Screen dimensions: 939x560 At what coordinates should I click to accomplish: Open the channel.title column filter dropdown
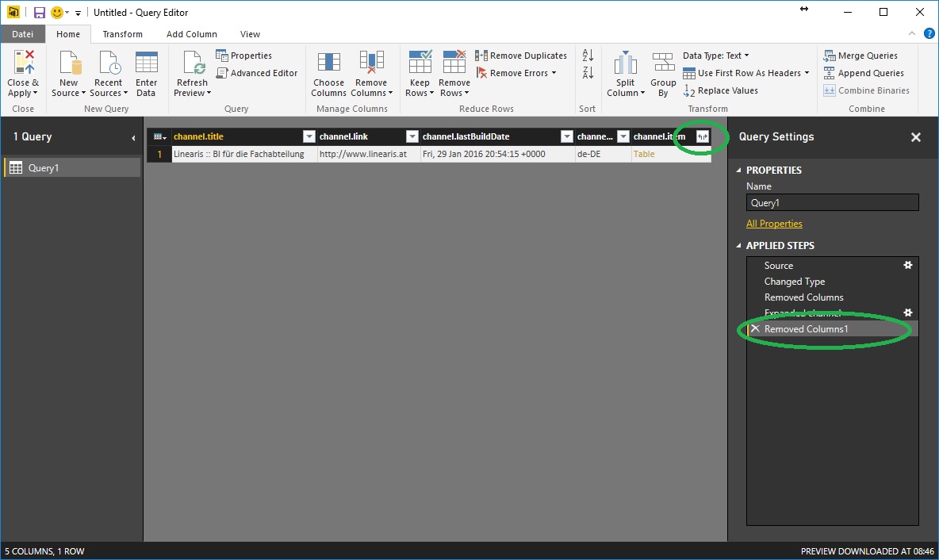click(x=309, y=136)
